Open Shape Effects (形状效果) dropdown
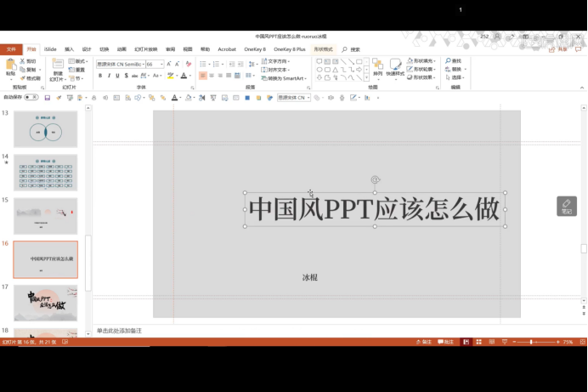The height and width of the screenshot is (392, 588). [421, 77]
